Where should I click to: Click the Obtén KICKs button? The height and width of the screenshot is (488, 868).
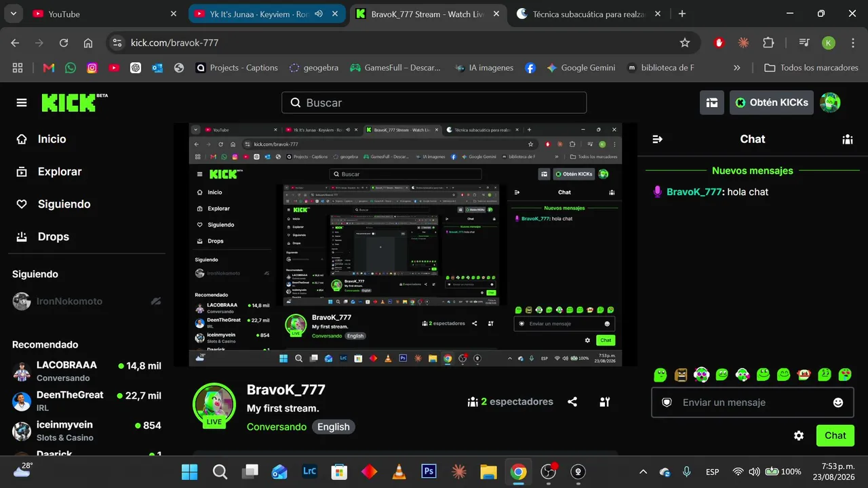point(772,102)
